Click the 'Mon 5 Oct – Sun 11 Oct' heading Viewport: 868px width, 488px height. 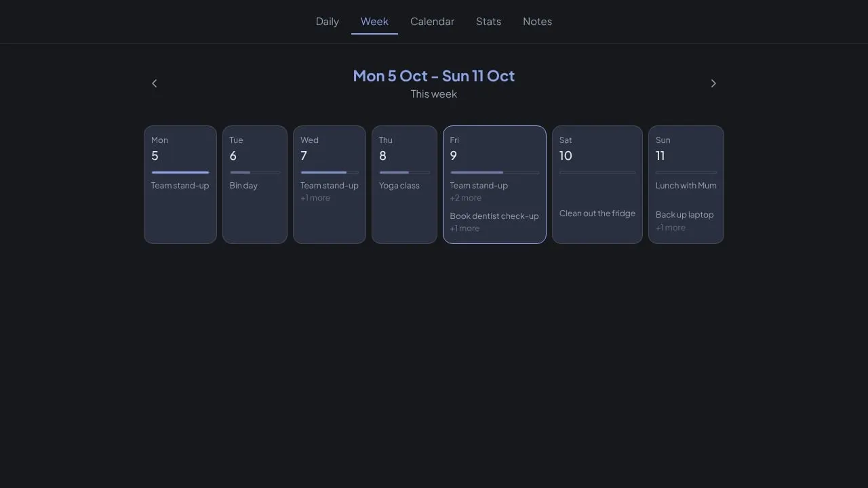[x=434, y=76]
